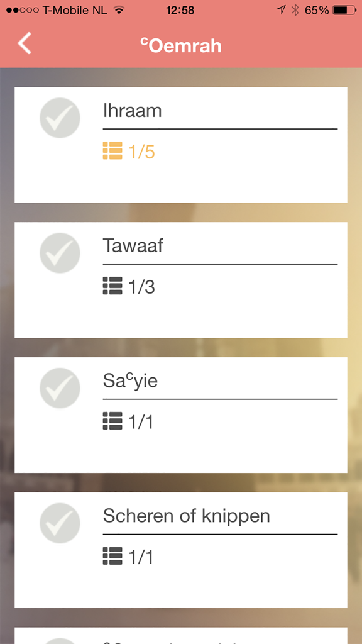The image size is (362, 644).
Task: Toggle the checkmark for Ihraam complete
Action: click(x=60, y=118)
